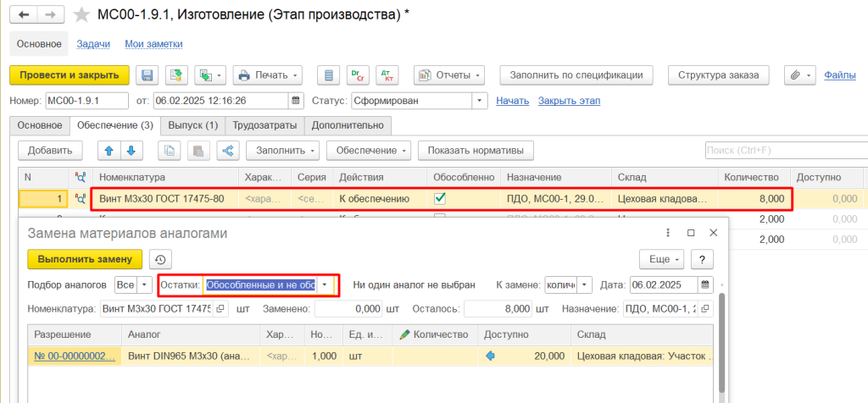Go back with the left arrow button
Image resolution: width=868 pixels, height=403 pixels.
[24, 14]
